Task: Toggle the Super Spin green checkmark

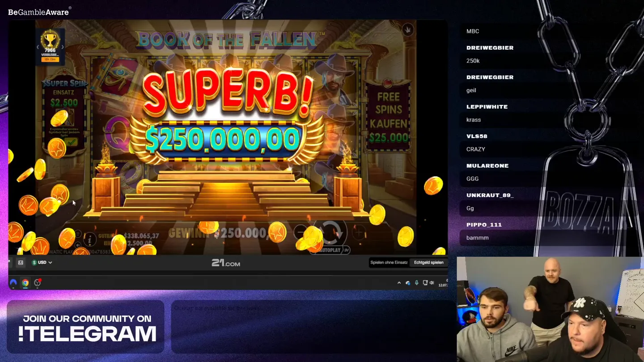Action: (x=71, y=142)
